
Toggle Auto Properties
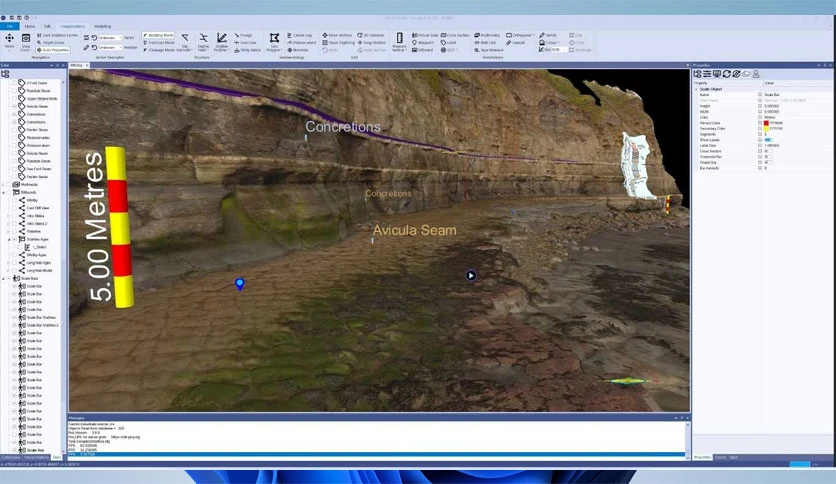(53, 50)
